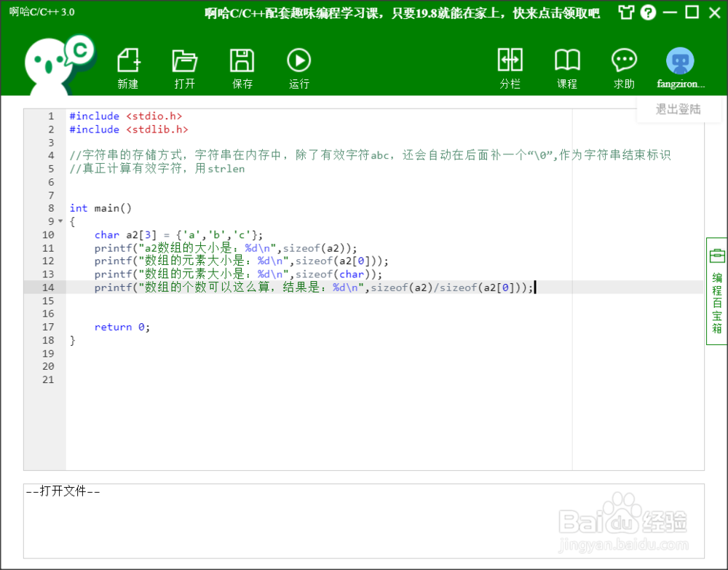The width and height of the screenshot is (728, 570).
Task: Minimize the 啊哈C/C++ window
Action: pos(670,12)
